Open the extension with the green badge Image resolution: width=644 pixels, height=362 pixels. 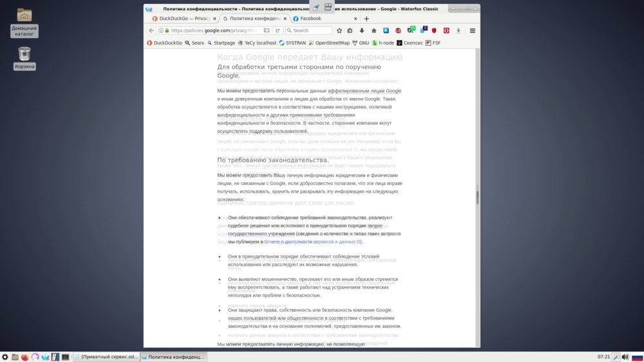point(411,30)
